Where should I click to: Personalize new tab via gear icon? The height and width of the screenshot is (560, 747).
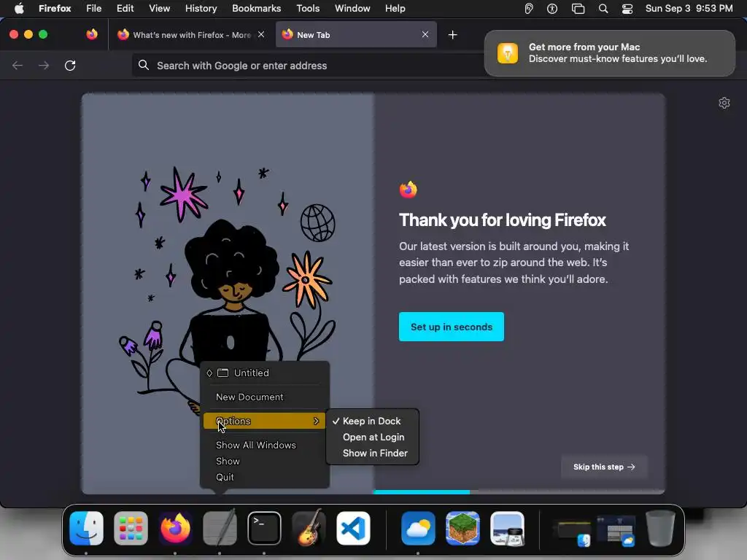tap(724, 103)
